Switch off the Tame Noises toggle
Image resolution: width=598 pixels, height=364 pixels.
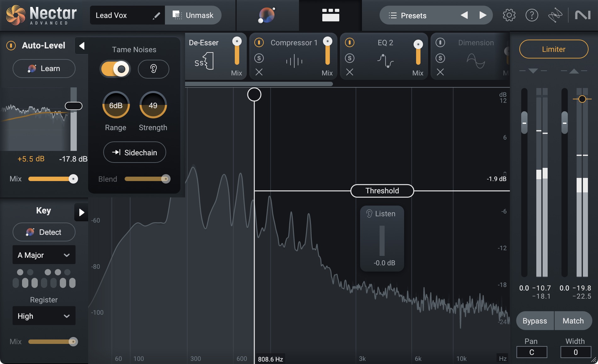click(x=116, y=69)
